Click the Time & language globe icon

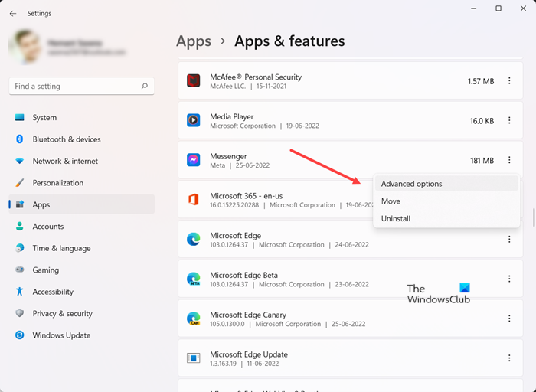20,248
